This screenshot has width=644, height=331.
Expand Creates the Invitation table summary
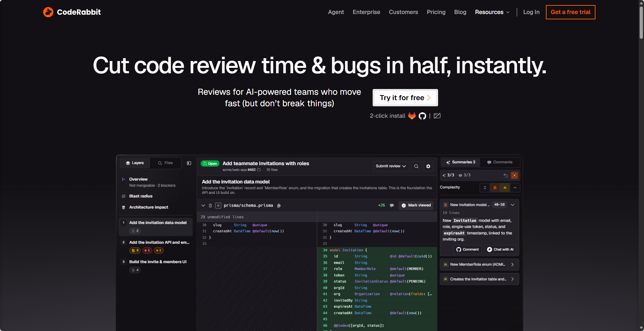[479, 279]
